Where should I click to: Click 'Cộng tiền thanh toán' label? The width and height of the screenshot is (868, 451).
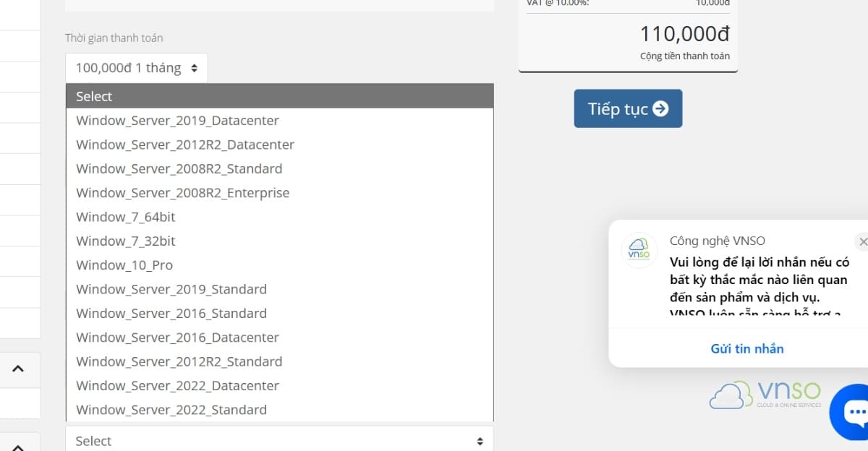[x=685, y=56]
